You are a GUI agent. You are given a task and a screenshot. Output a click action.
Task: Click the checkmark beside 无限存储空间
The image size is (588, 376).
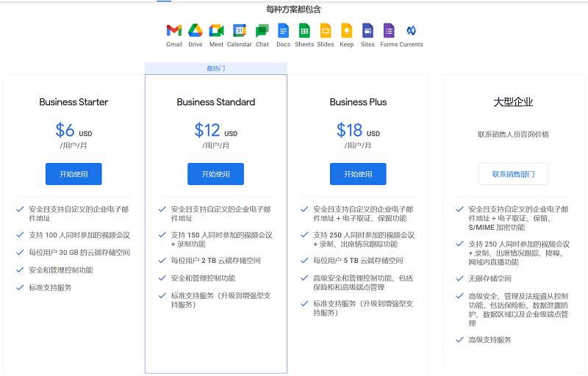tap(460, 278)
